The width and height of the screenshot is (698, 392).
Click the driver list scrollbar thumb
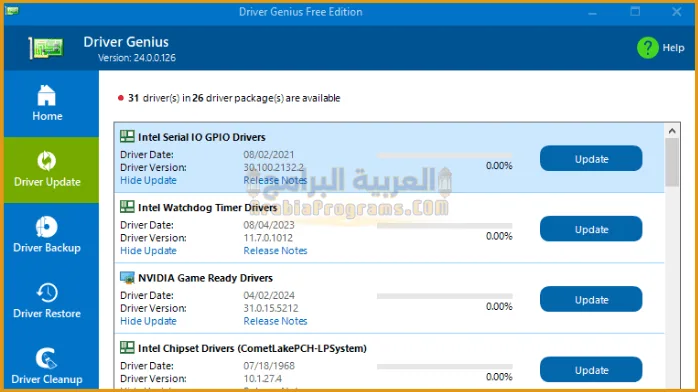[x=672, y=162]
